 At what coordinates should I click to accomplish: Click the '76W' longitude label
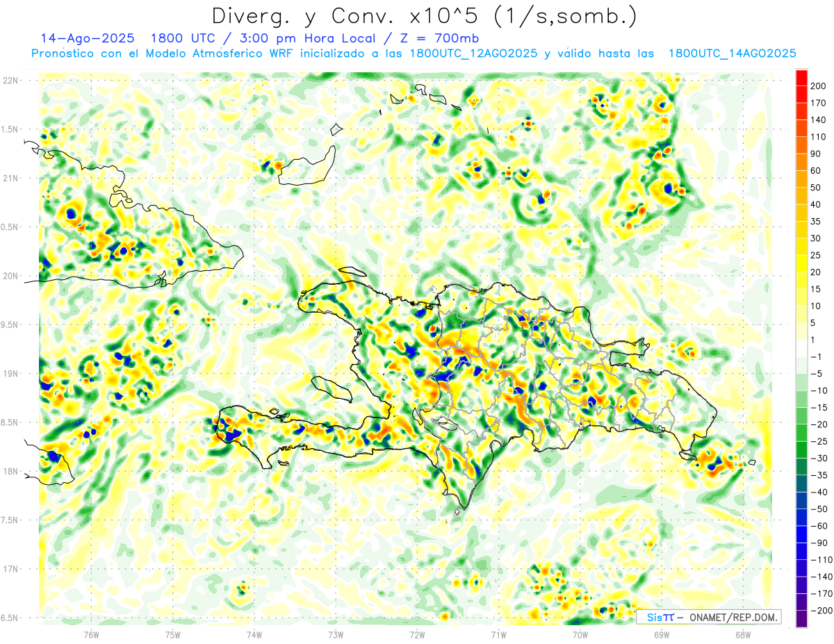[92, 635]
